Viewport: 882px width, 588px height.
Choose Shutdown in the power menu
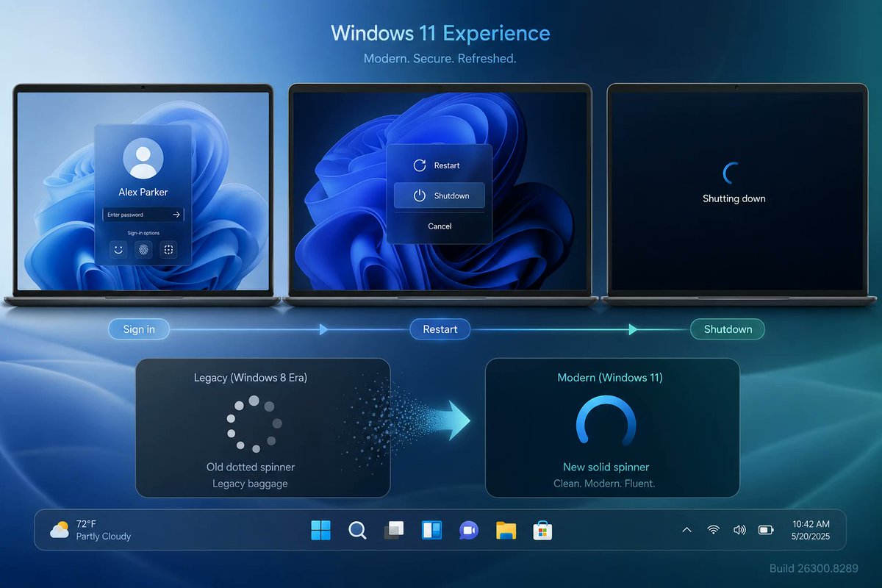(440, 196)
